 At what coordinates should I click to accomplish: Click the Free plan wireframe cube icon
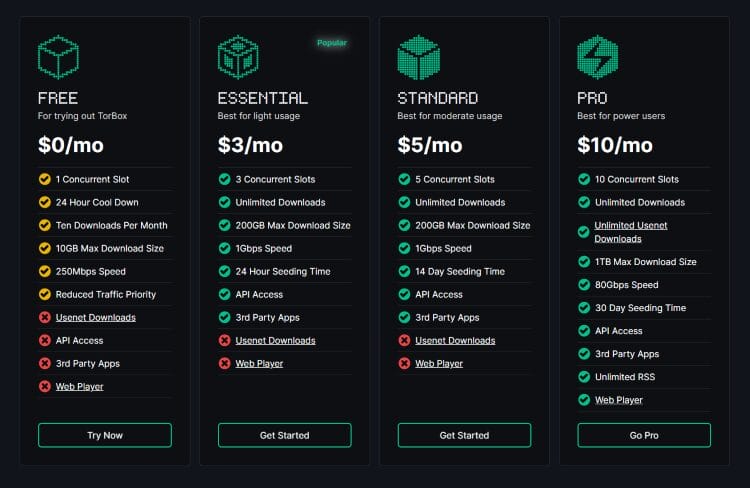[58, 57]
